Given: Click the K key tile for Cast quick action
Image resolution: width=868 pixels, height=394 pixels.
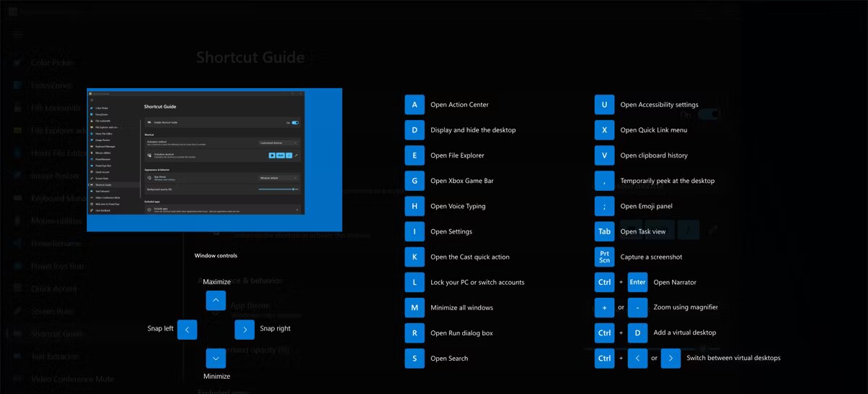Looking at the screenshot, I should click(414, 257).
